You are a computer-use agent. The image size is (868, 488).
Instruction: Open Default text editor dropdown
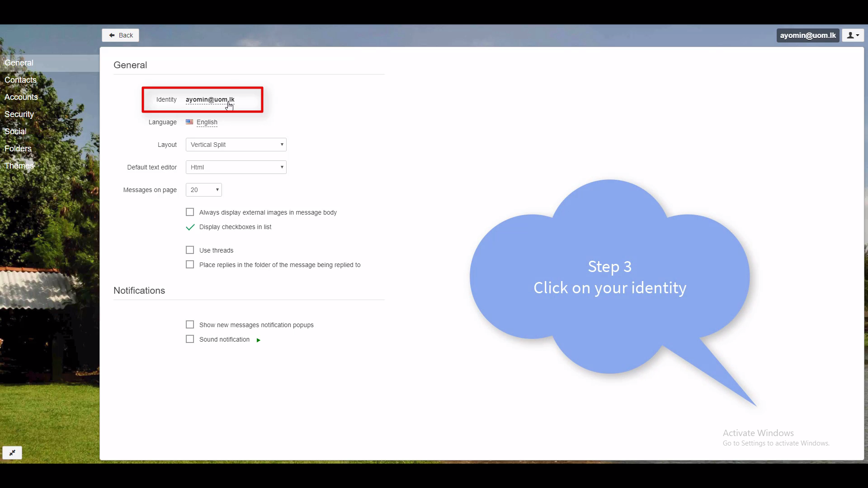[236, 167]
